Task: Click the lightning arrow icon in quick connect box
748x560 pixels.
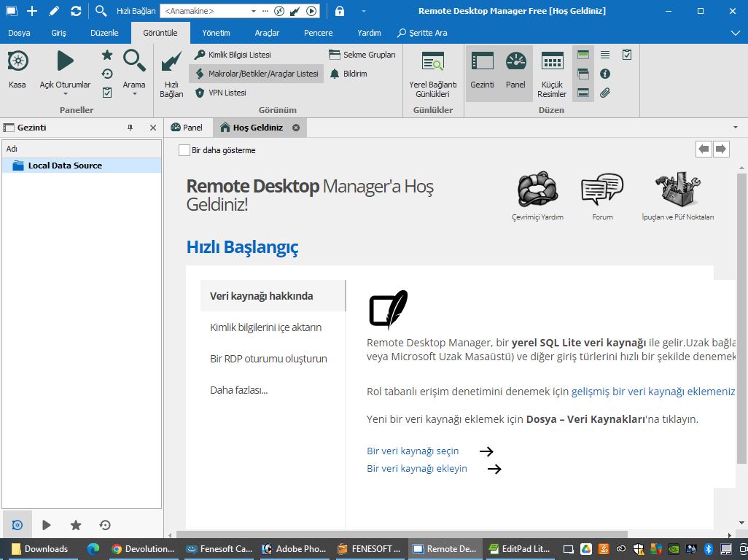Action: [295, 11]
